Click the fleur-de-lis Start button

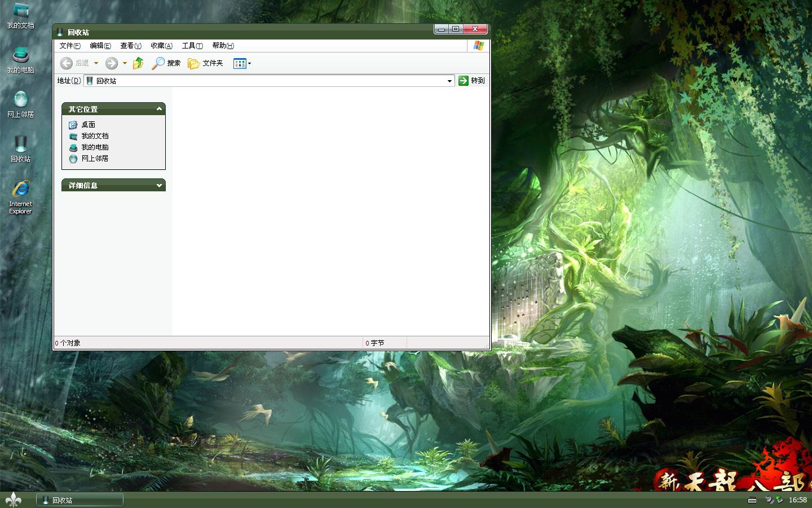pyautogui.click(x=13, y=500)
